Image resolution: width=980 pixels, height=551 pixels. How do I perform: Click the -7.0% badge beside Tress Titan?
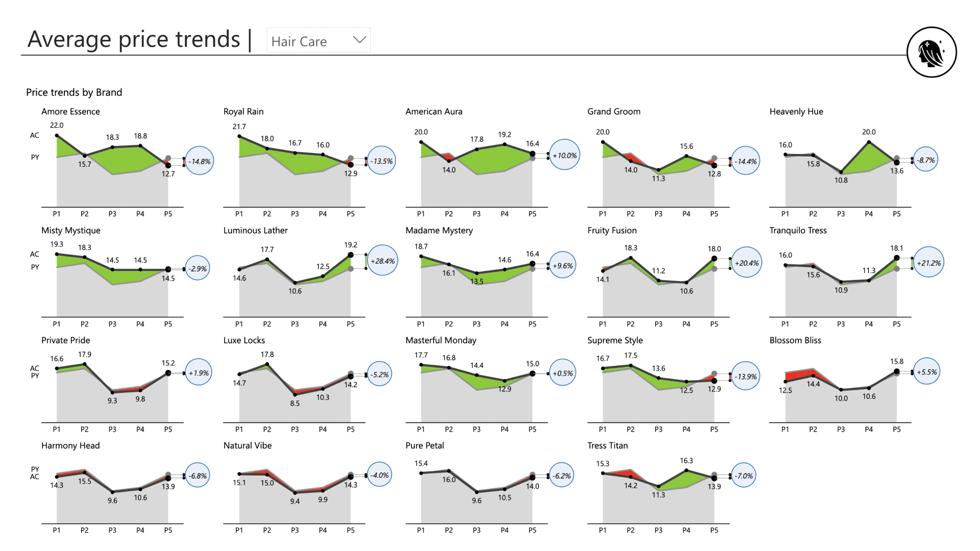click(x=744, y=475)
